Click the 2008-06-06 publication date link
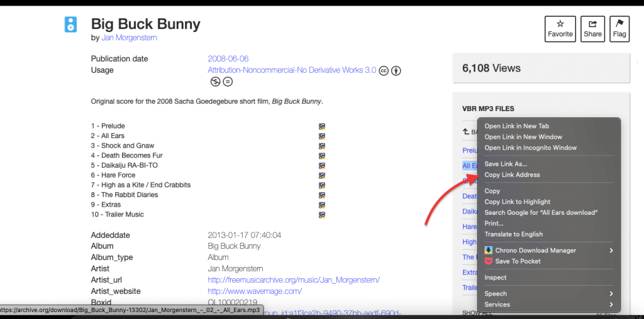The height and width of the screenshot is (319, 644). click(228, 58)
